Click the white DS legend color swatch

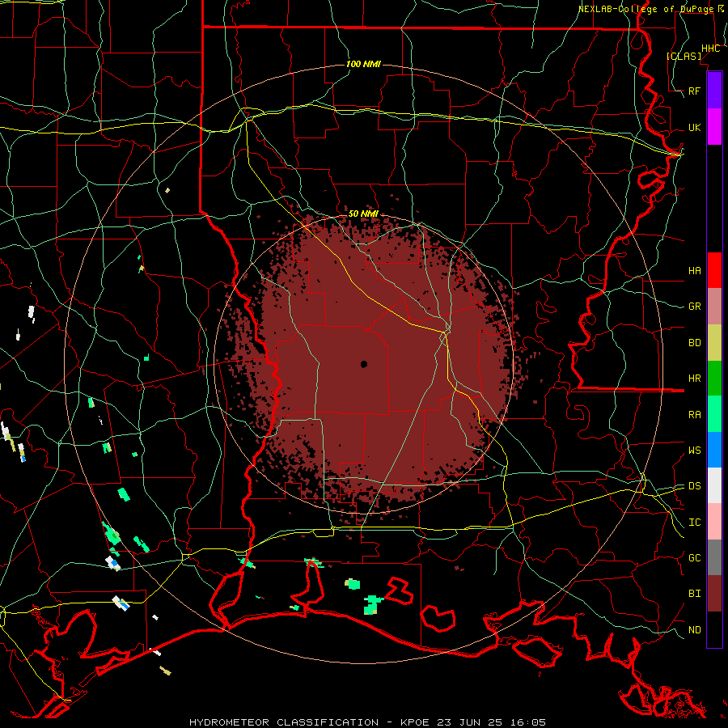714,485
